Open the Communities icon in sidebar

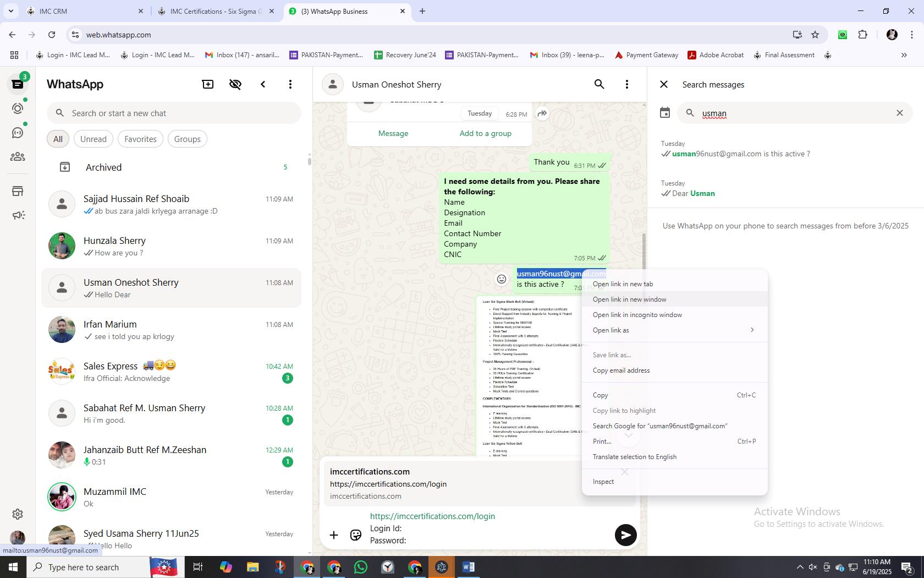pyautogui.click(x=18, y=157)
